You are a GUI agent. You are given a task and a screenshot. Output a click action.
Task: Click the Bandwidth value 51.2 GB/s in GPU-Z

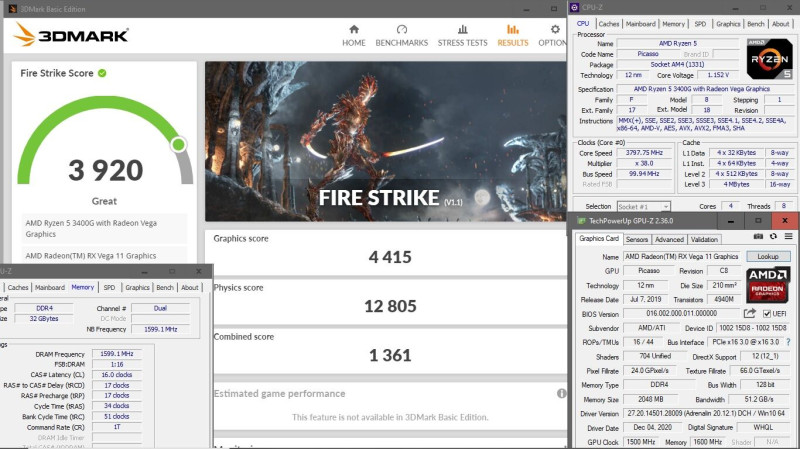click(x=758, y=399)
